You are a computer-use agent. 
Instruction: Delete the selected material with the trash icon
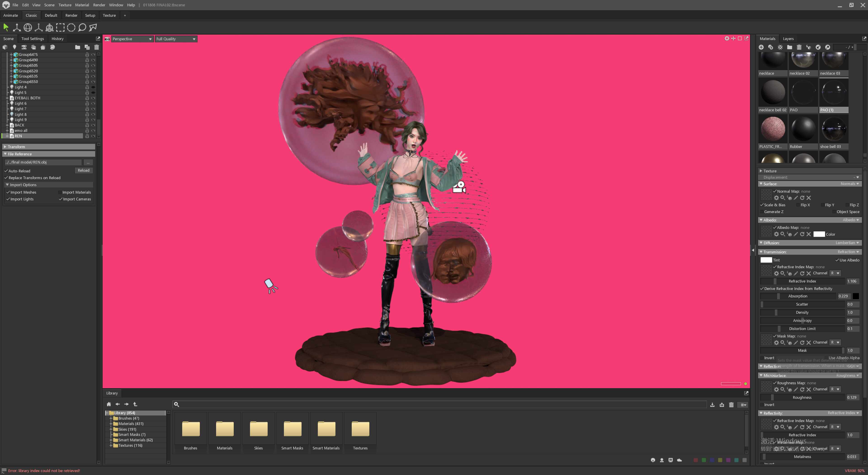(x=799, y=47)
